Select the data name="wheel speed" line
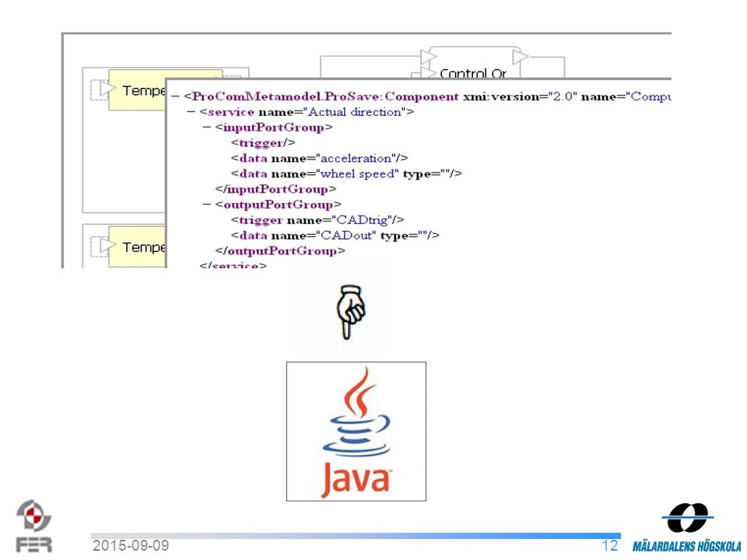This screenshot has width=747, height=560. coord(346,173)
